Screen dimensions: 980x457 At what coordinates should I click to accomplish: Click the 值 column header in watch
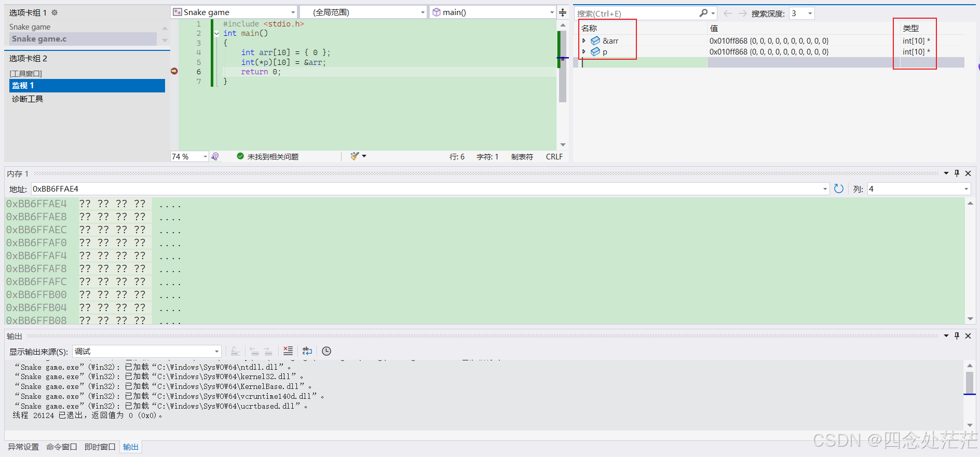coord(714,29)
